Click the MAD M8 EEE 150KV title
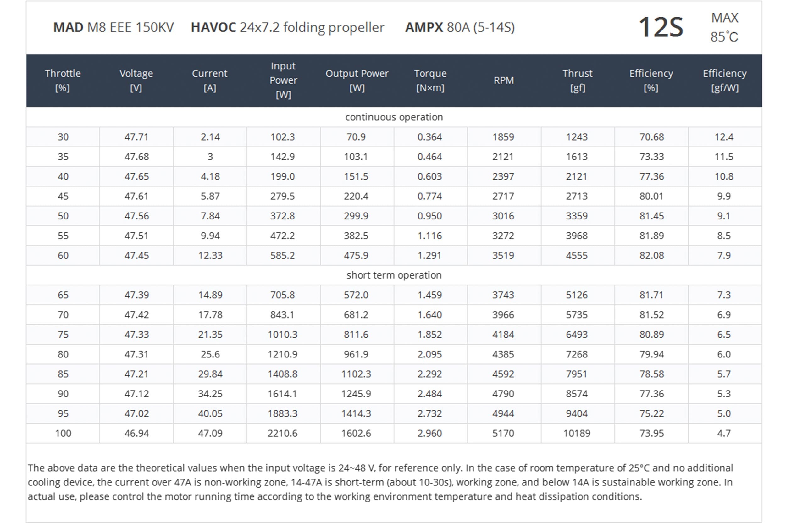 [113, 27]
